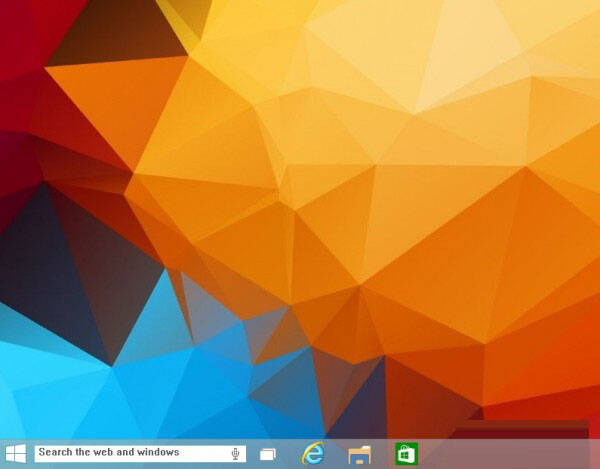Click the 'Search the web and windows' box
600x469 pixels.
[x=140, y=454]
